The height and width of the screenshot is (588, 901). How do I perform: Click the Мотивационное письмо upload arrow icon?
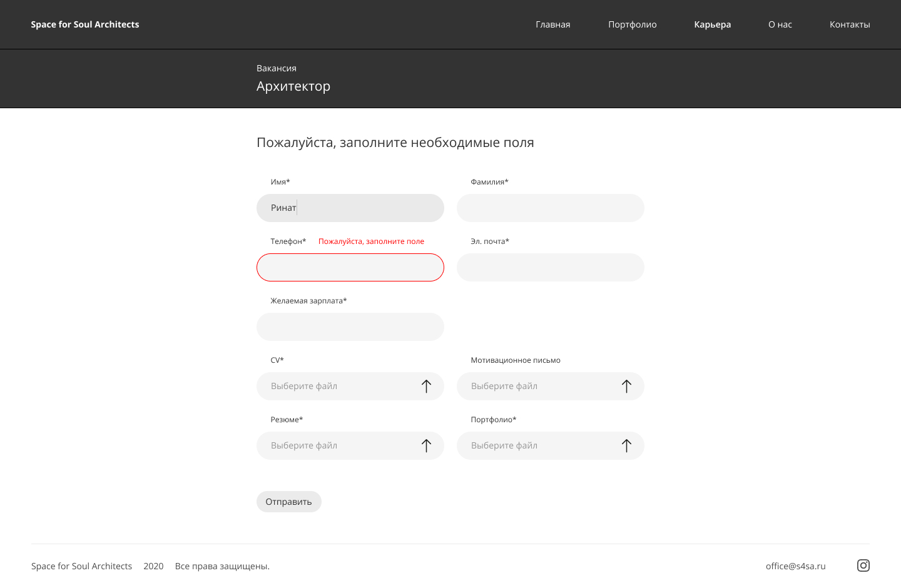[626, 386]
